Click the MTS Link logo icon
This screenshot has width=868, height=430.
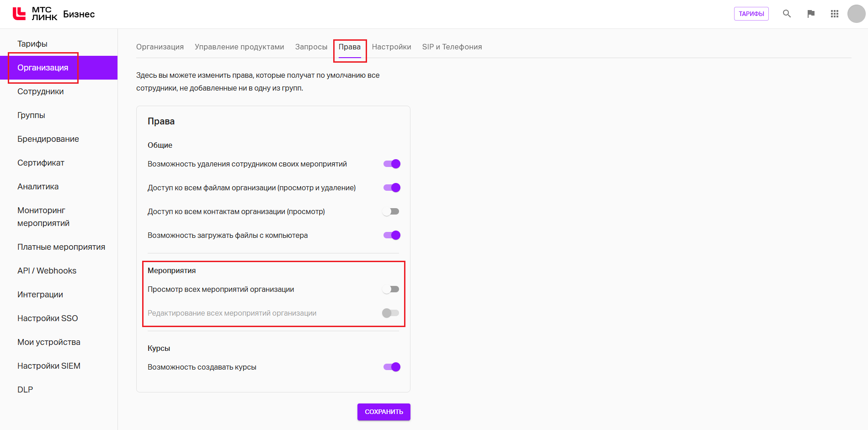coord(19,14)
